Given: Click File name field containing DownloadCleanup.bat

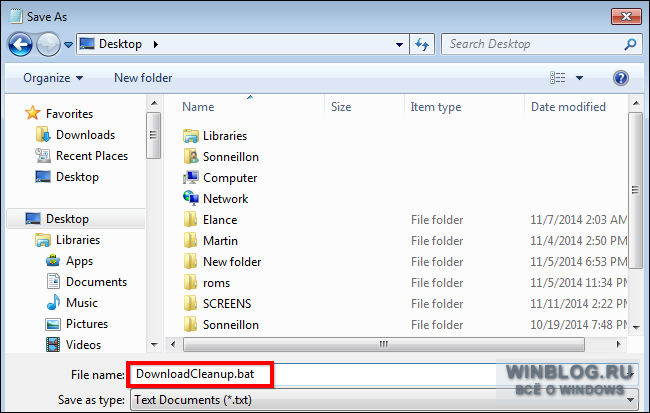Looking at the screenshot, I should (384, 374).
